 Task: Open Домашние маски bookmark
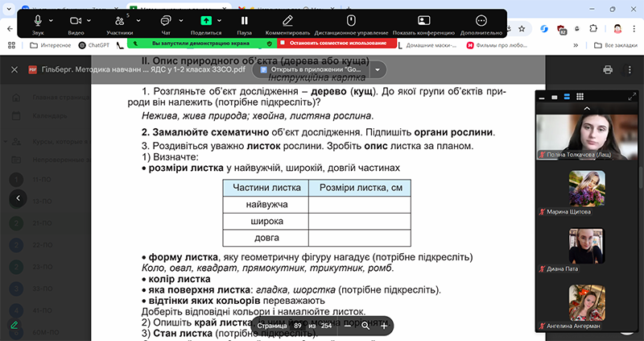(427, 45)
